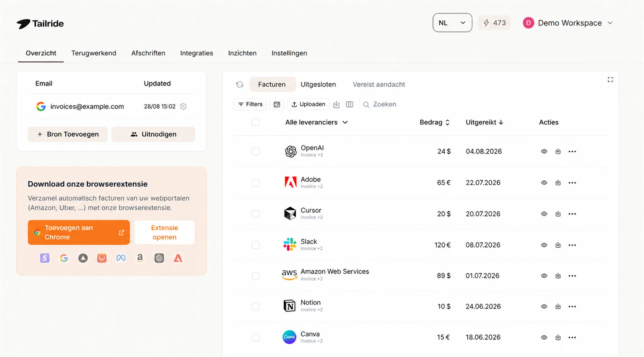The image size is (644, 357).
Task: Sort by Uitgereikt column
Action: click(484, 122)
